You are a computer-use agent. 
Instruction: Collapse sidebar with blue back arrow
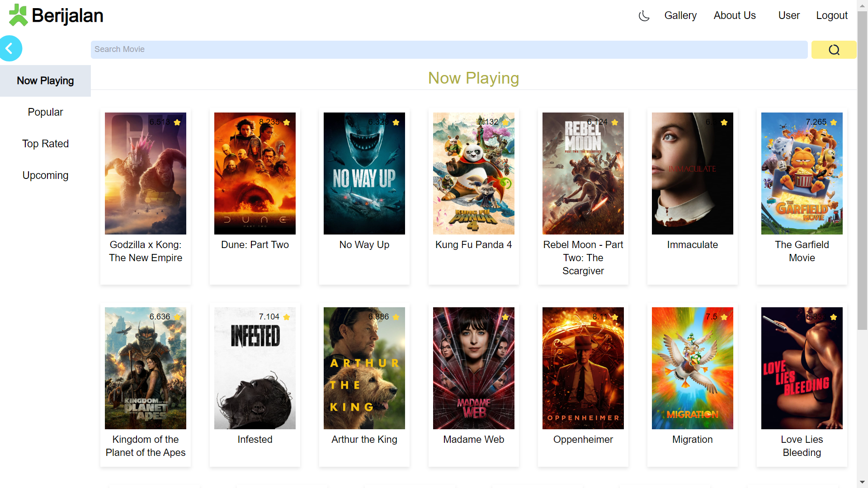coord(10,48)
